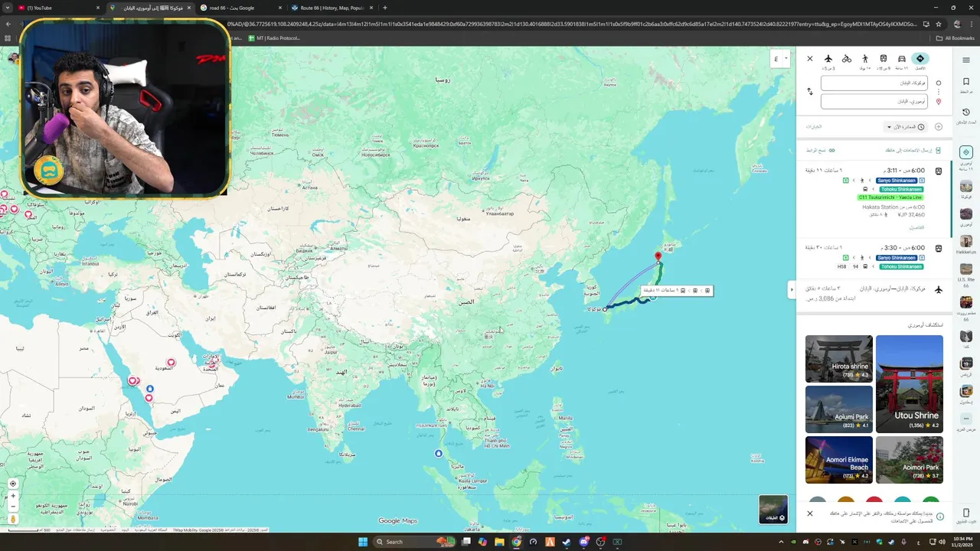Click the browser address bar URL

tap(570, 24)
